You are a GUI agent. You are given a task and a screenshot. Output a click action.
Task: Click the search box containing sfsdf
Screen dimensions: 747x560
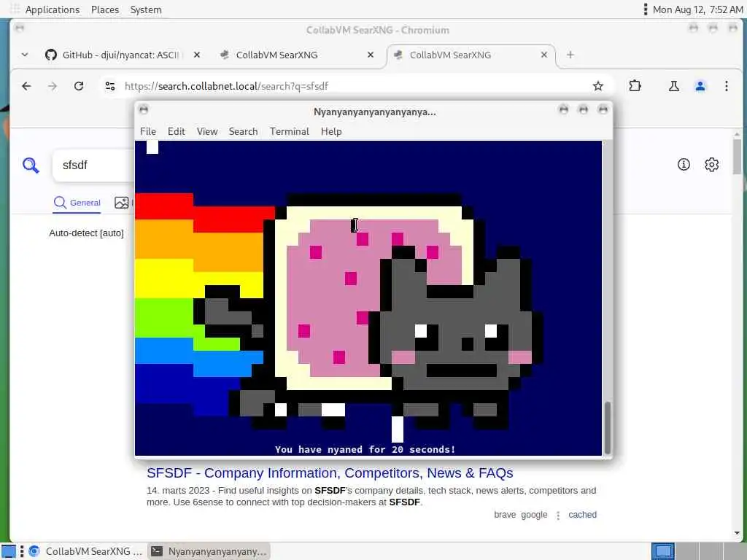(x=94, y=166)
